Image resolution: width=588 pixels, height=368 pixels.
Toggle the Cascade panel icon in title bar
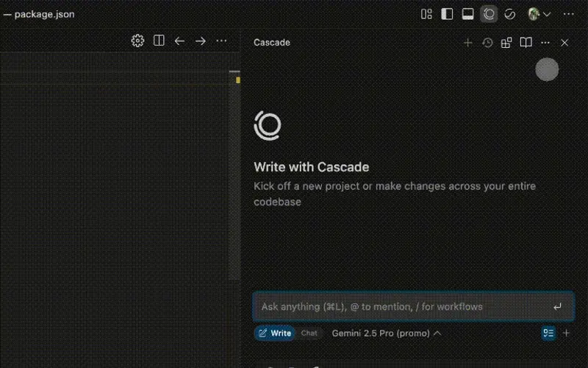click(489, 14)
